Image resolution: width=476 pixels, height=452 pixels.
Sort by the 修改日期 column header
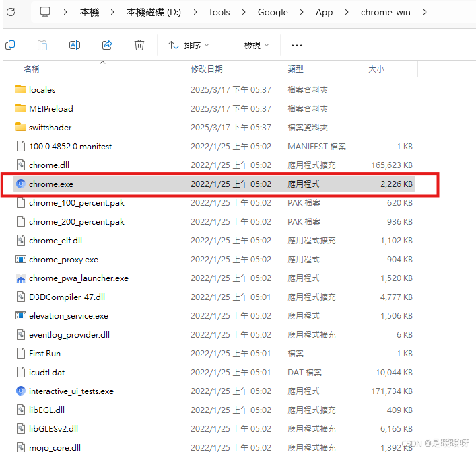207,69
